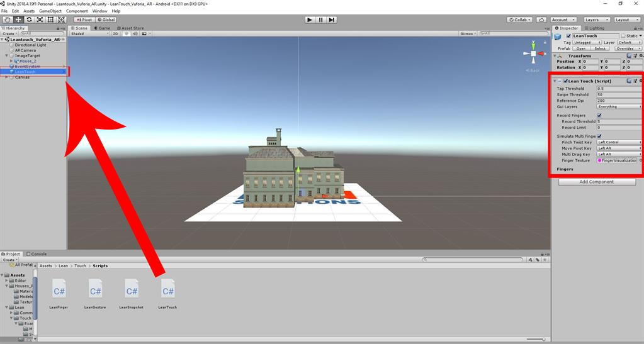This screenshot has height=344, width=644.
Task: Click the Hierarchy panel lock icon
Action: coord(59,28)
